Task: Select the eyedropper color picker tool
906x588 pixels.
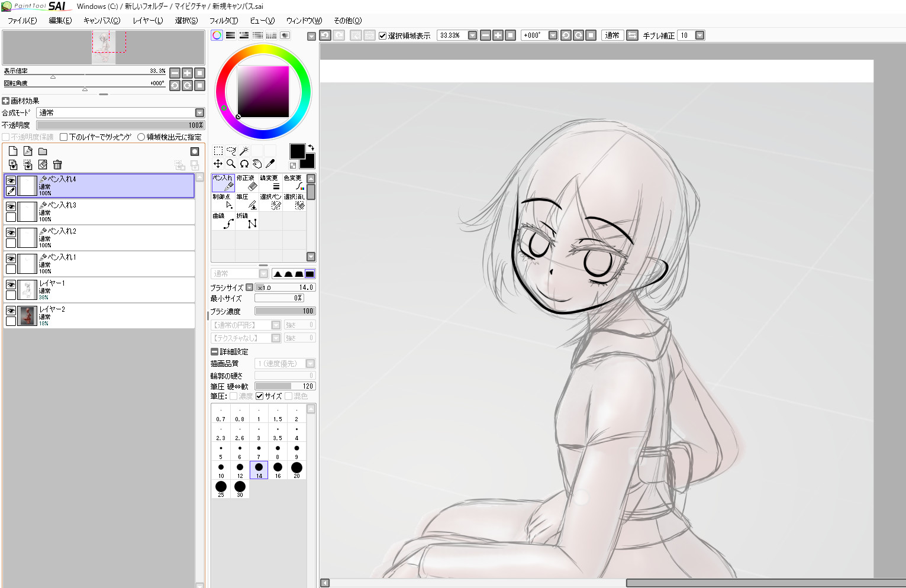Action: 270,164
